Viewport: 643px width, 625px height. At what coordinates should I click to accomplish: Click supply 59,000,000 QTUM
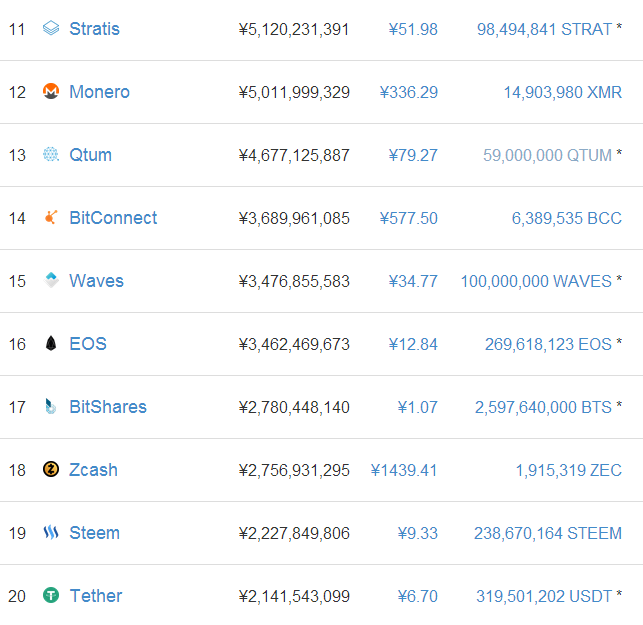pos(547,155)
